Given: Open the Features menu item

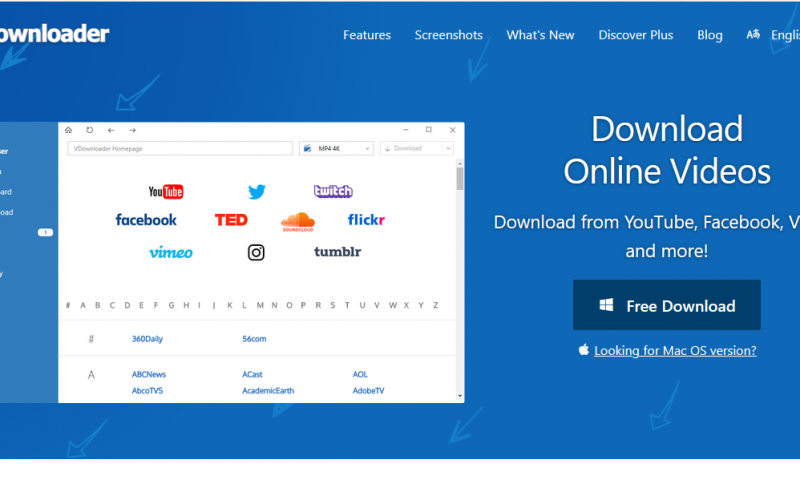Looking at the screenshot, I should coord(367,35).
